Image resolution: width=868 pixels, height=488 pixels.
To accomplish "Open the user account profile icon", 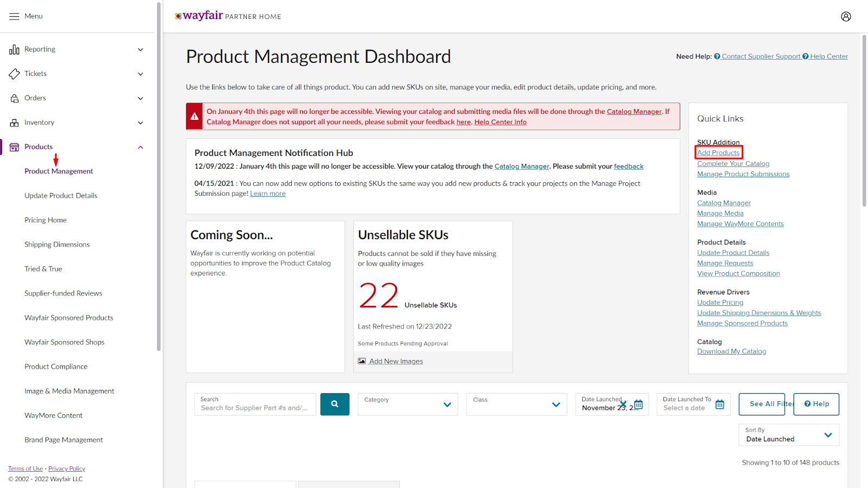I will 846,16.
